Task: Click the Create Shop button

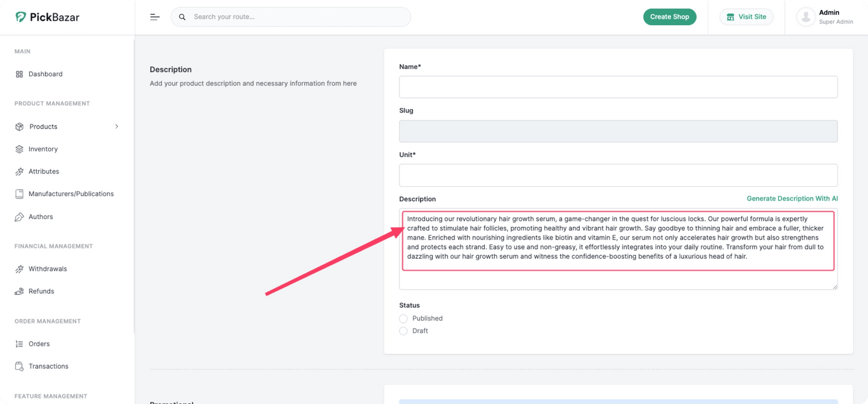Action: tap(669, 17)
